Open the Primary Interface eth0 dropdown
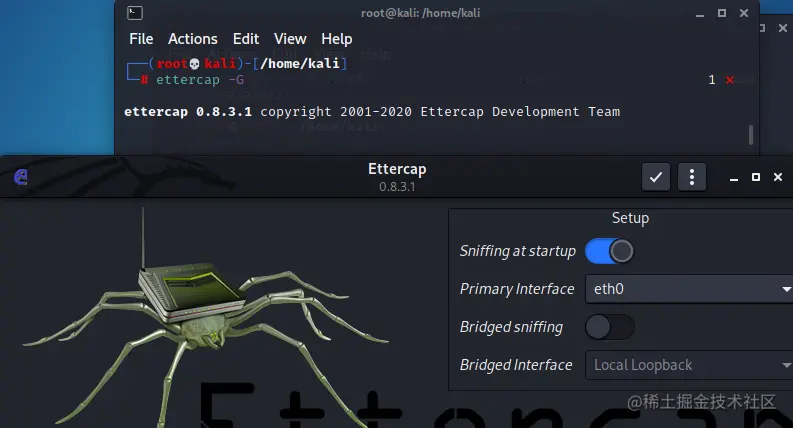 pos(689,289)
